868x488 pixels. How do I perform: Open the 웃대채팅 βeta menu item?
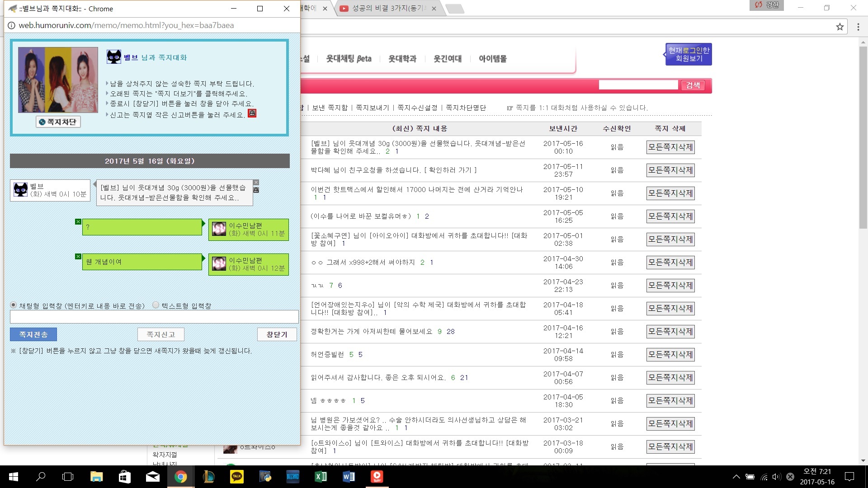[349, 59]
